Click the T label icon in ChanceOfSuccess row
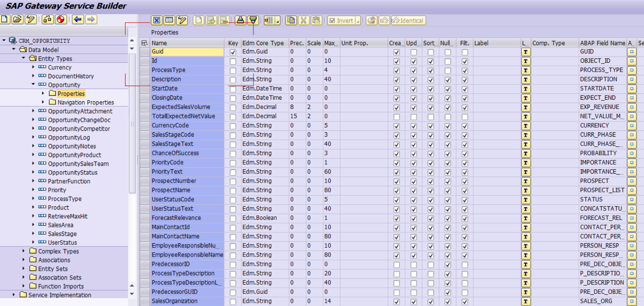Image resolution: width=644 pixels, height=306 pixels. tap(525, 153)
